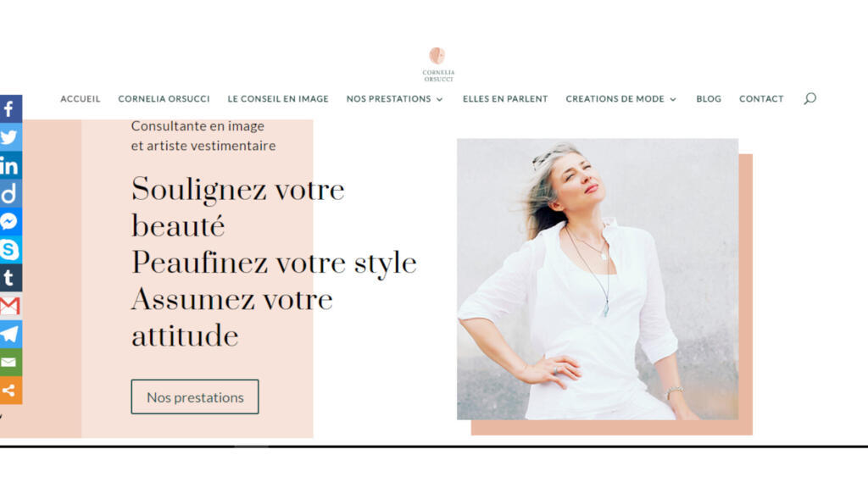Viewport: 868px width, 488px height.
Task: Post to Tumblr via the sidebar icon
Action: point(10,278)
